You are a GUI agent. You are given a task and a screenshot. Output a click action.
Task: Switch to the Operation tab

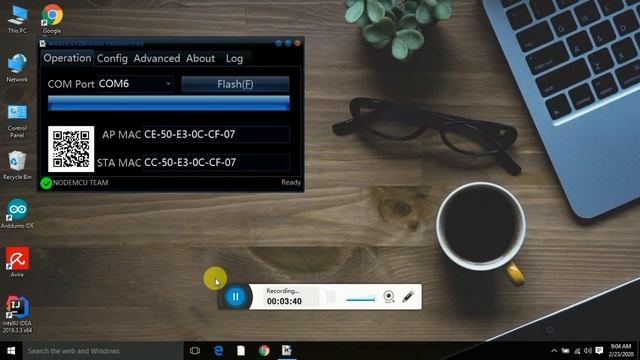tap(67, 58)
